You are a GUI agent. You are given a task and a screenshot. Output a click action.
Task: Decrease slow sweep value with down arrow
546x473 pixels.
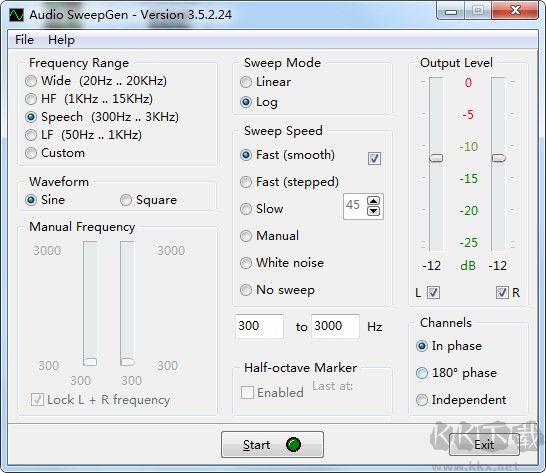point(374,211)
